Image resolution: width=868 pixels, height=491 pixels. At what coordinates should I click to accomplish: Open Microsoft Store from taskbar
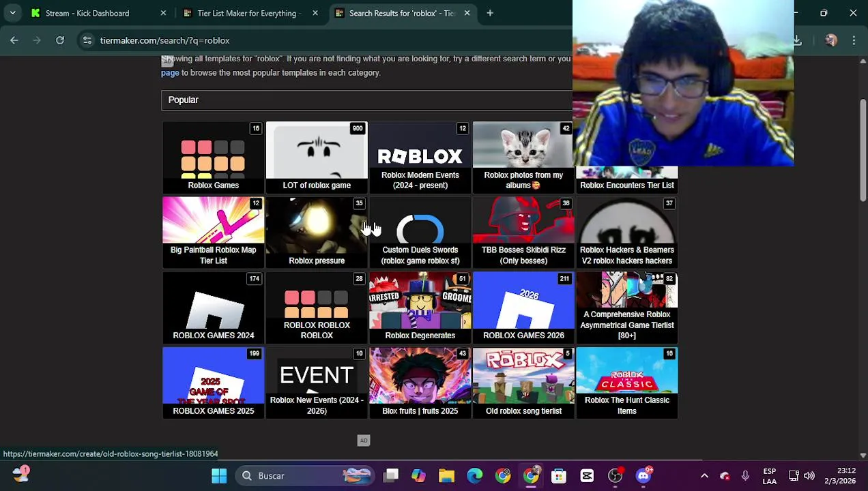point(559,475)
